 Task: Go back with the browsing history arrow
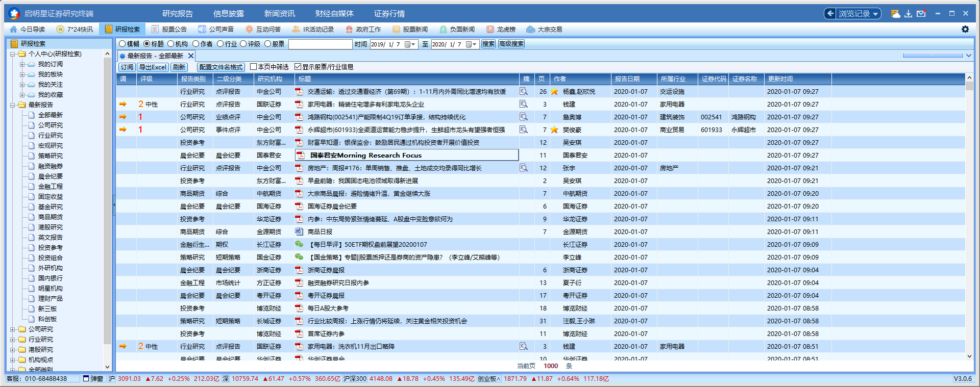pyautogui.click(x=830, y=14)
